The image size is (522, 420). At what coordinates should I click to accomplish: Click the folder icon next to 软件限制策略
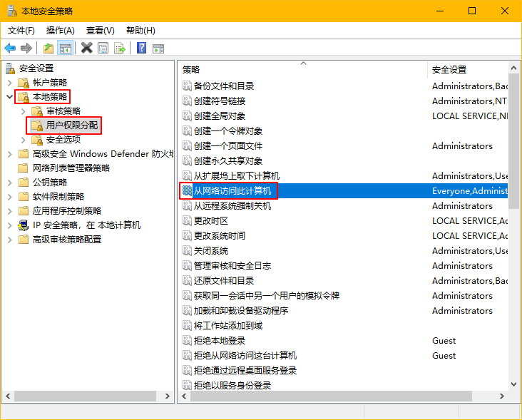(x=24, y=196)
